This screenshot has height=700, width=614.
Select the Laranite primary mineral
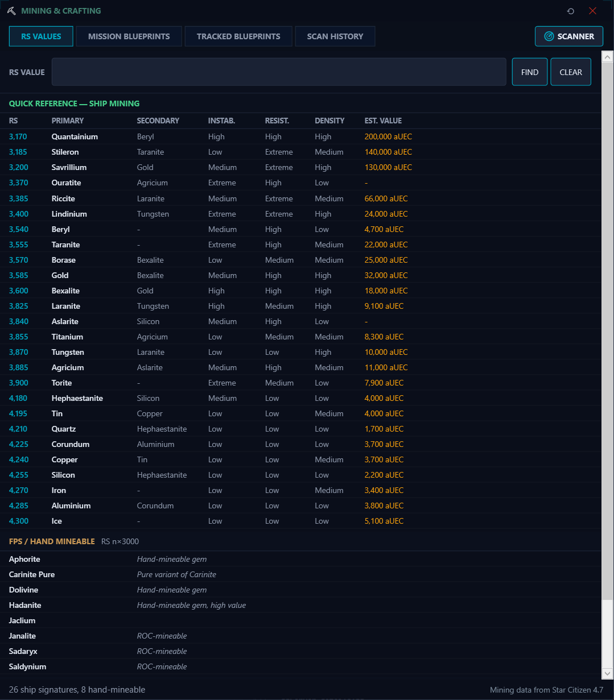pyautogui.click(x=66, y=306)
